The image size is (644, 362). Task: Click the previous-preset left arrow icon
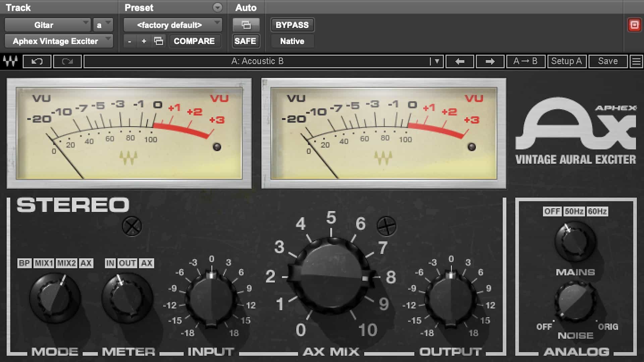pyautogui.click(x=460, y=61)
